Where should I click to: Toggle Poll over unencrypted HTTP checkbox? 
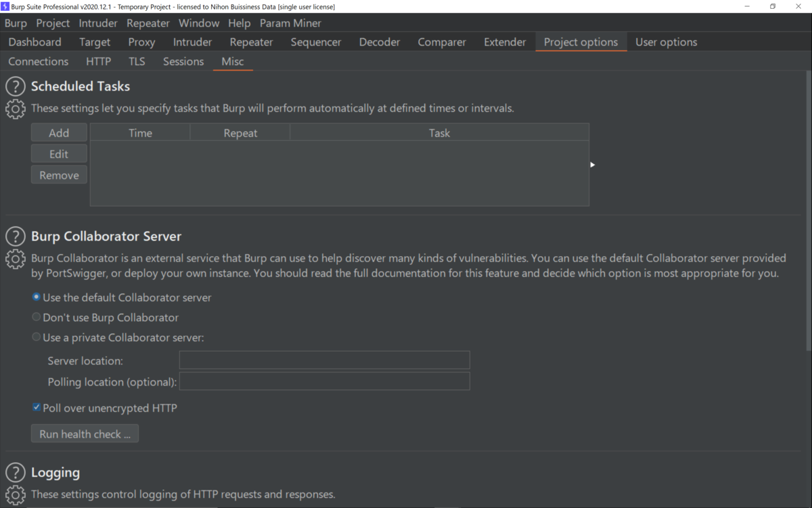click(105, 408)
